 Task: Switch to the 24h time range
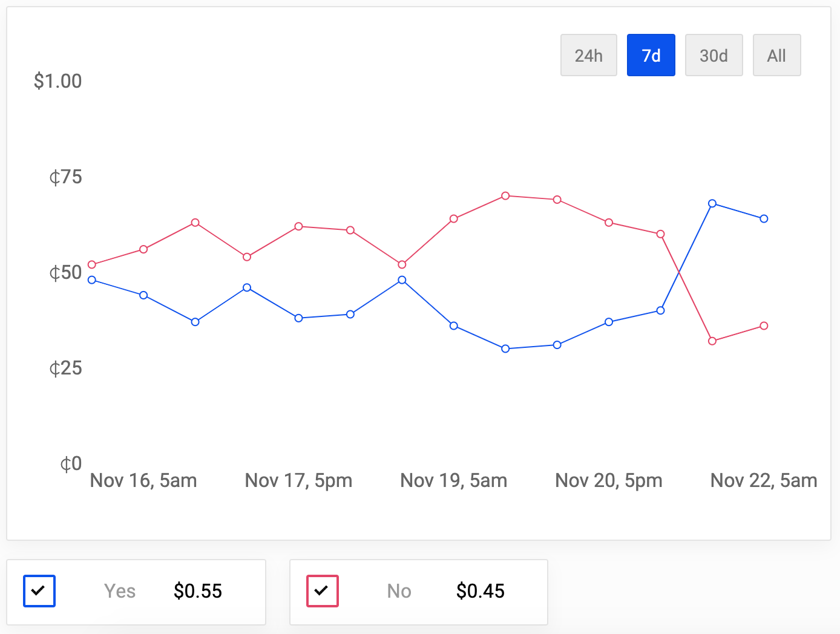click(x=588, y=56)
